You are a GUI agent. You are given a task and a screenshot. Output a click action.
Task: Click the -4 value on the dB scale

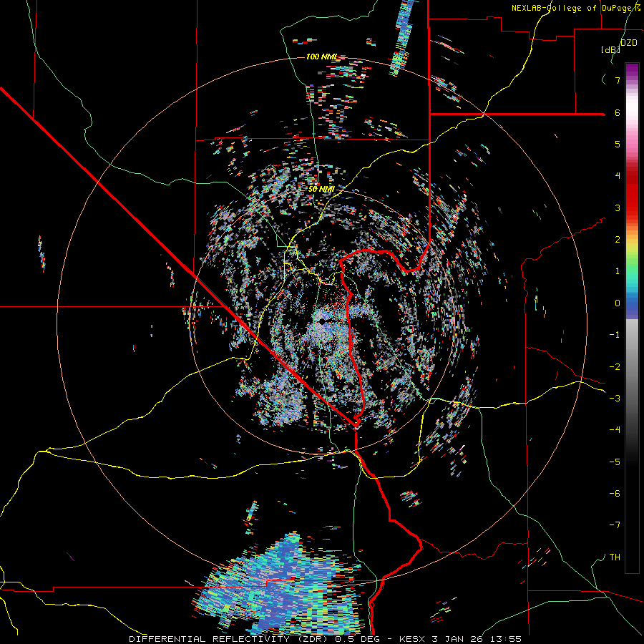pos(615,430)
